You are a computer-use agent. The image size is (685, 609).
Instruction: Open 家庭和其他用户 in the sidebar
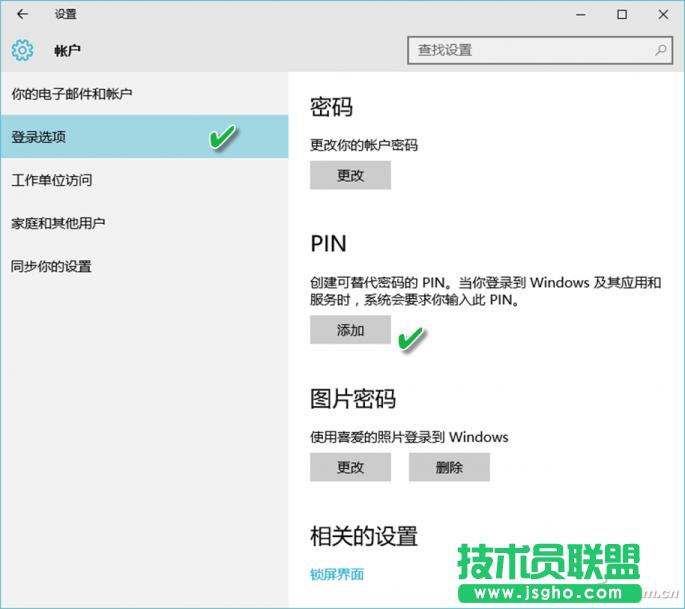point(58,223)
